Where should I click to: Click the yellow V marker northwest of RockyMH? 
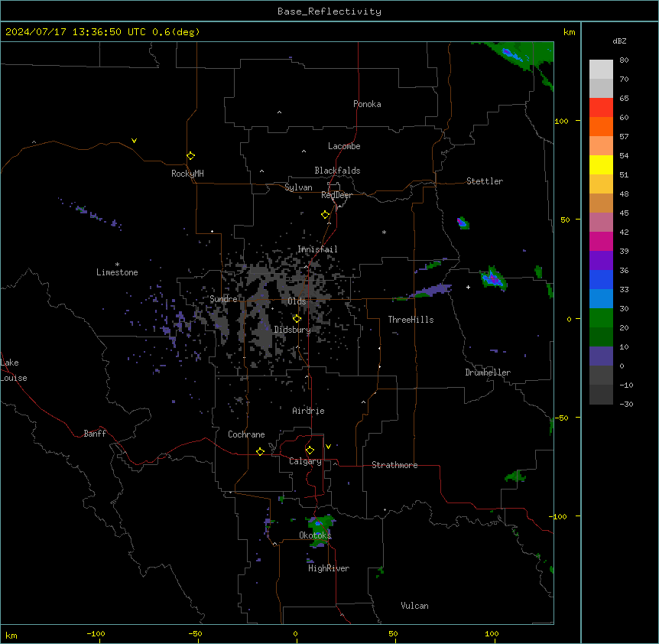click(x=134, y=141)
